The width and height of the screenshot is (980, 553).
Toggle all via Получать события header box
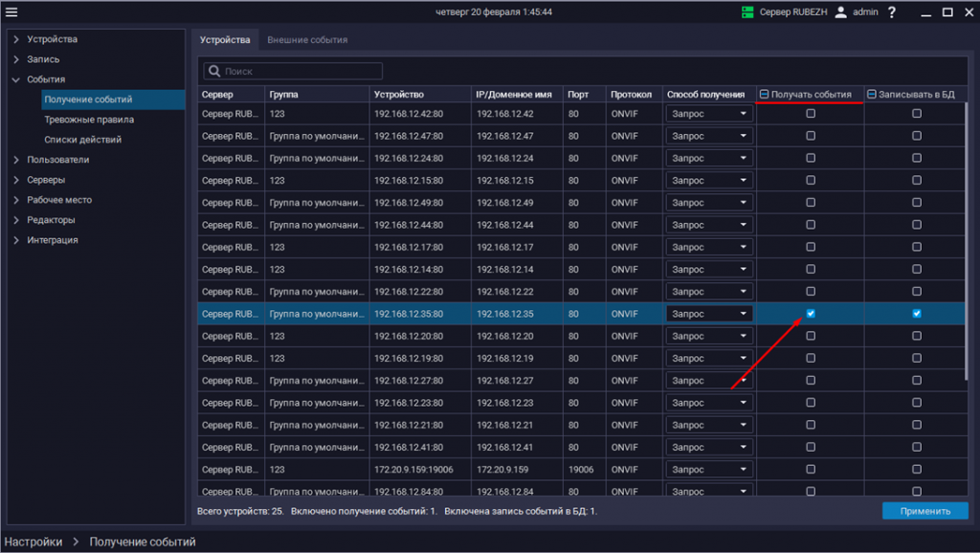tap(765, 95)
